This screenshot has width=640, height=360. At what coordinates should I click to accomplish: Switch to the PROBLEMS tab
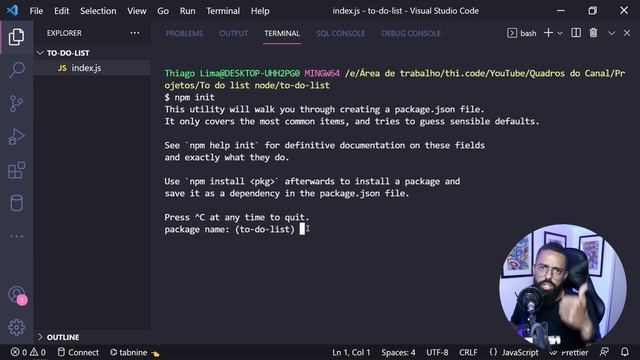[184, 33]
